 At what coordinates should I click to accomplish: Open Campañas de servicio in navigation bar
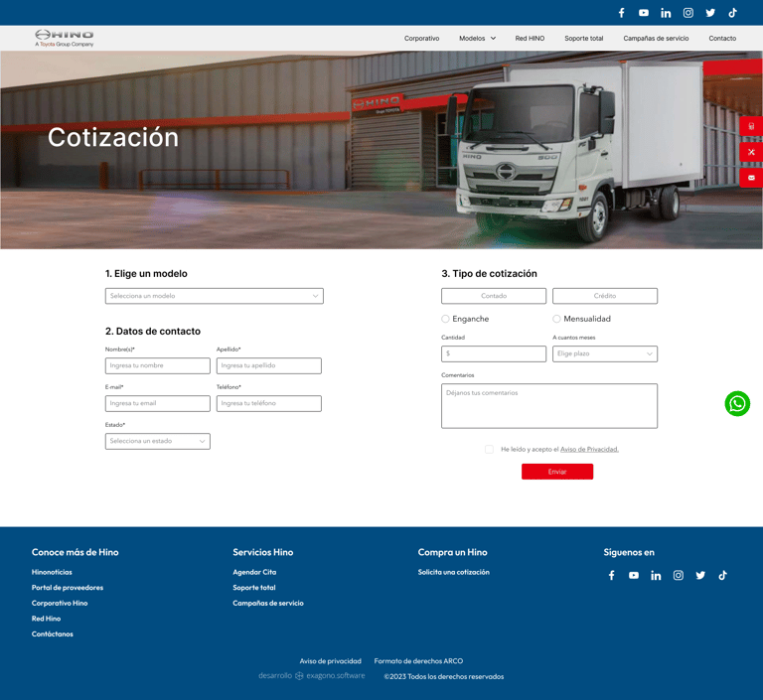point(656,39)
